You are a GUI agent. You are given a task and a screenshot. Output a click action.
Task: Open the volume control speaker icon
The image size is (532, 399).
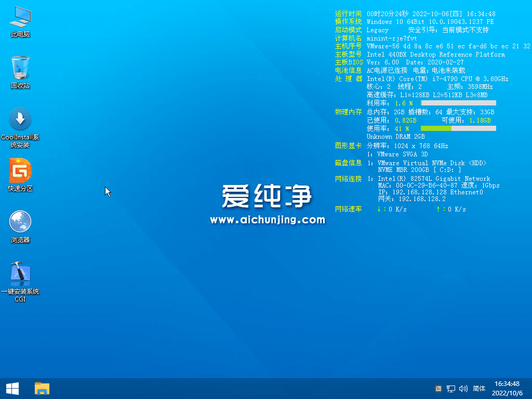(x=463, y=388)
